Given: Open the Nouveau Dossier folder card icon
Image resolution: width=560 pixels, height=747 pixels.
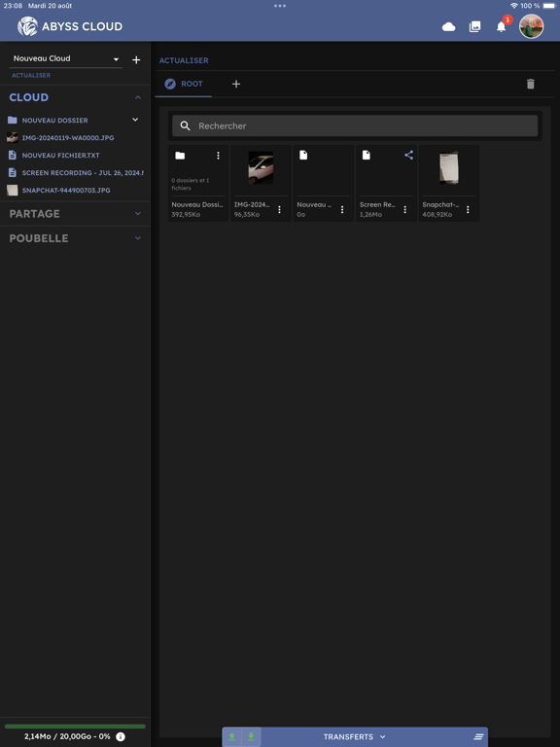Looking at the screenshot, I should (180, 156).
